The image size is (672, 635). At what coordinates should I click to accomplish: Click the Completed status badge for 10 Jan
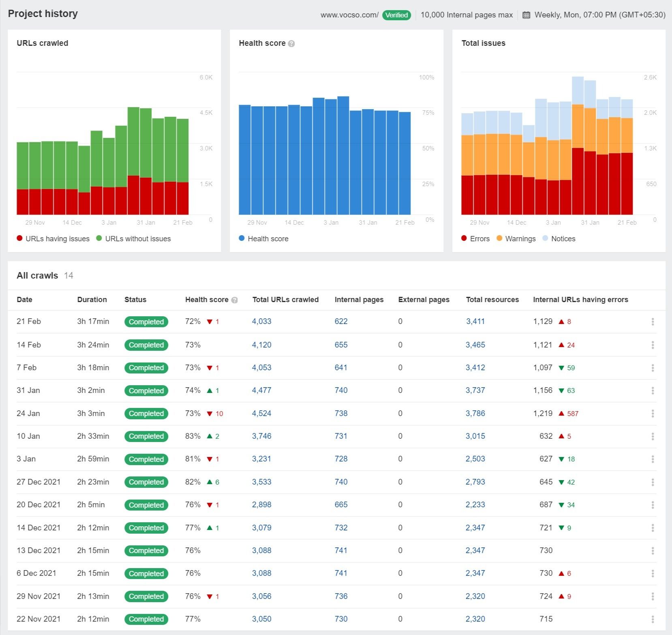tap(146, 436)
